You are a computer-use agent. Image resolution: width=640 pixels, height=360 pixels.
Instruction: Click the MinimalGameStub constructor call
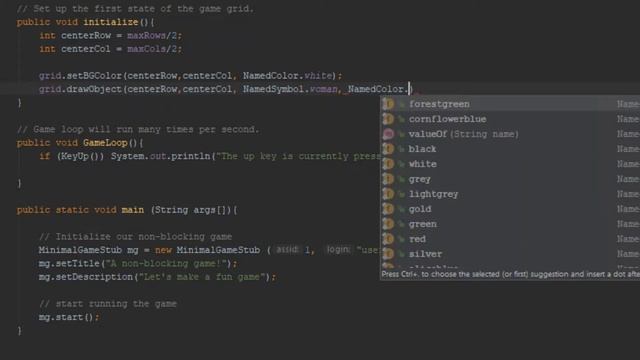point(218,250)
